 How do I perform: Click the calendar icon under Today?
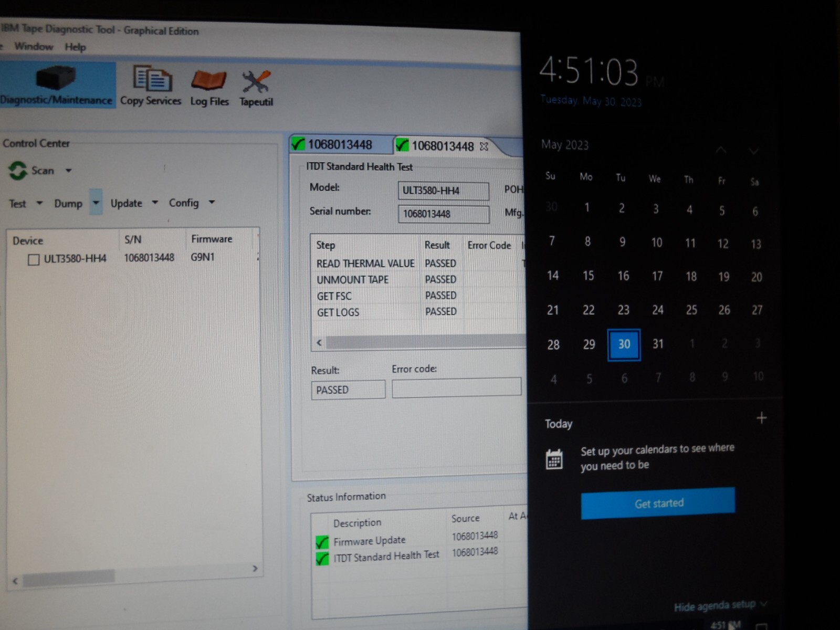tap(554, 459)
